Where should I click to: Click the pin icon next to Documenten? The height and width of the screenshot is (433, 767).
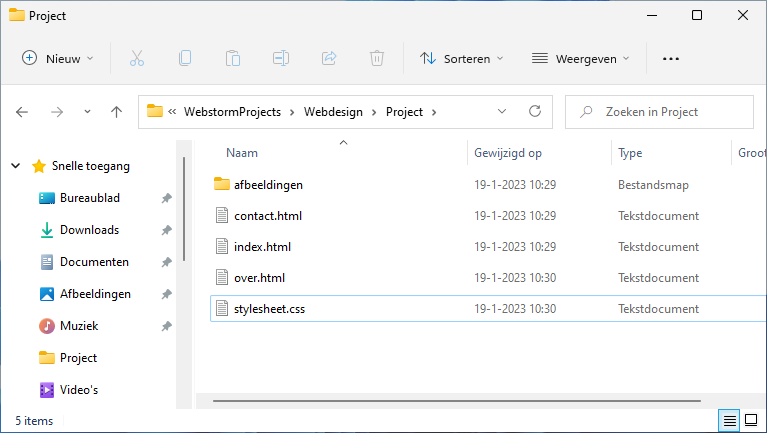(167, 262)
